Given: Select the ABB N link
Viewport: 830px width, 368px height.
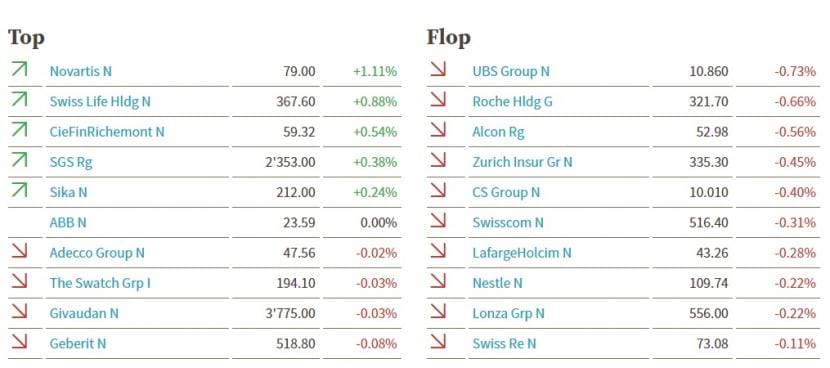Looking at the screenshot, I should tap(68, 222).
